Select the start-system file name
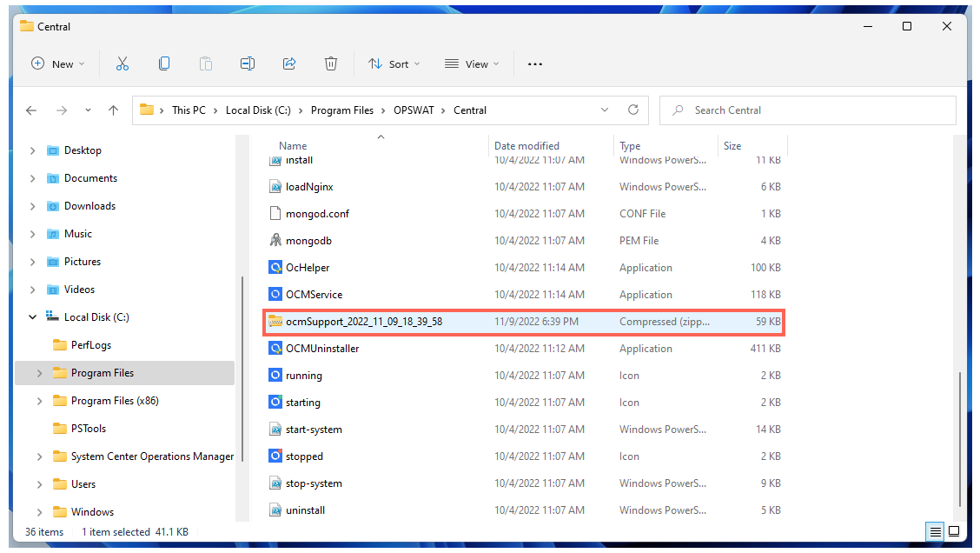The width and height of the screenshot is (980, 553). (314, 430)
